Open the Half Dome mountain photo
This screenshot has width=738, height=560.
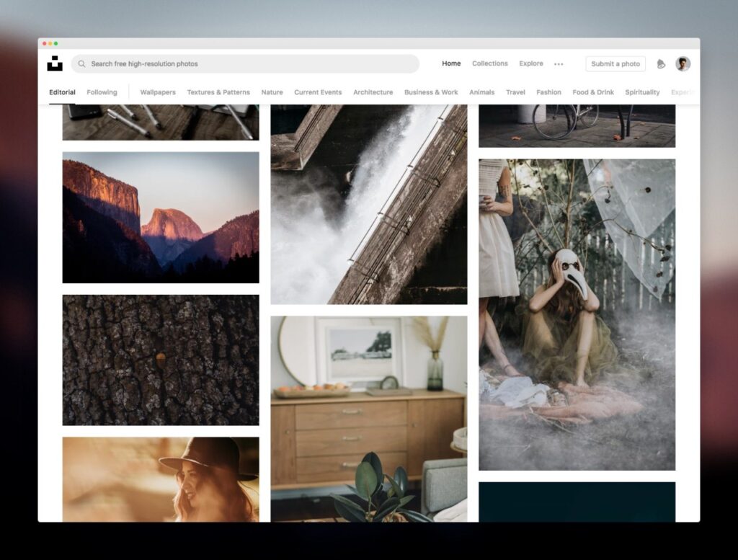pyautogui.click(x=161, y=218)
